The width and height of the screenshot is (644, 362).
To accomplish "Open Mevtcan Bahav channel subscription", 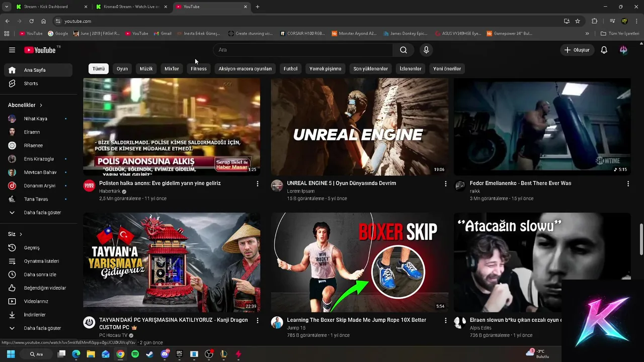I will pyautogui.click(x=38, y=172).
